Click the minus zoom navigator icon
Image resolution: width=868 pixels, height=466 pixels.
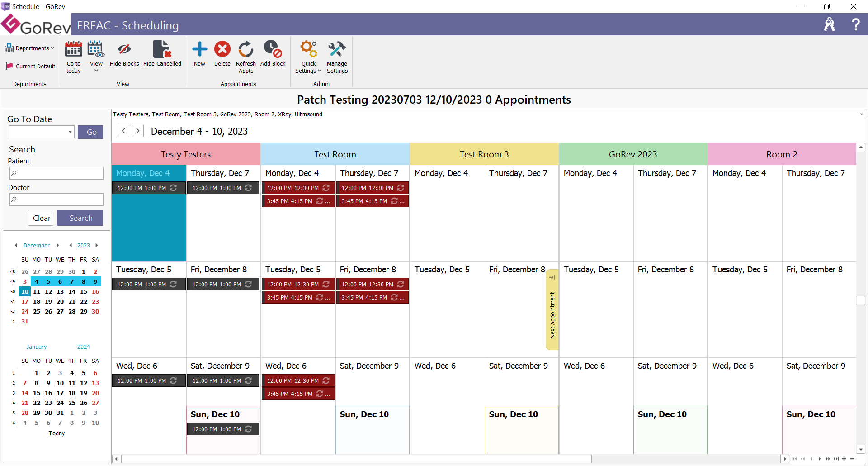[x=852, y=459]
